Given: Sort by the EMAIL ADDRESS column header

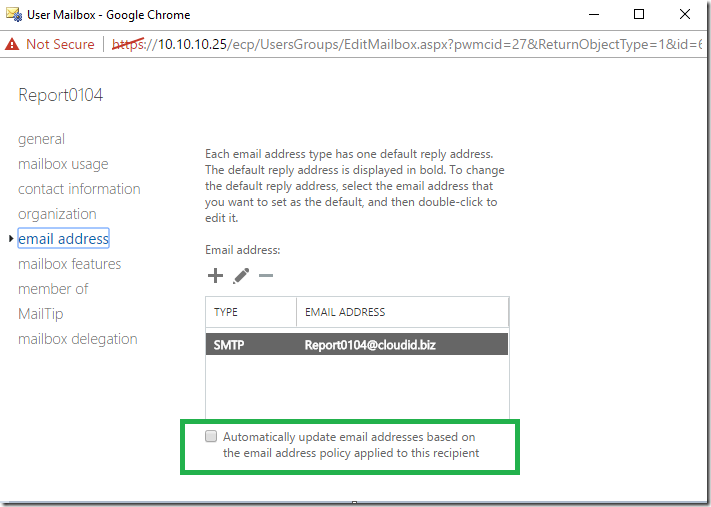Looking at the screenshot, I should coord(402,312).
